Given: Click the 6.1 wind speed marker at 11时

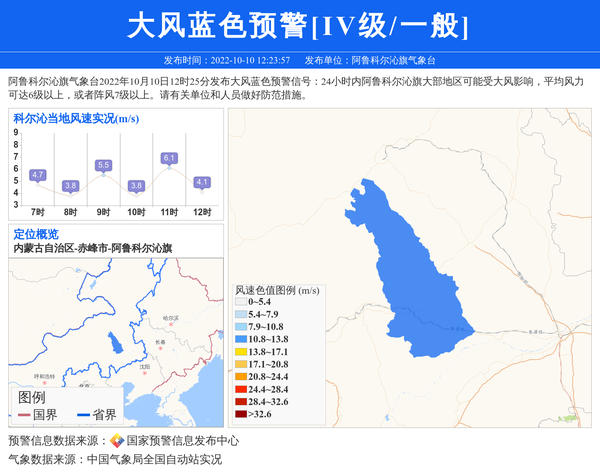Looking at the screenshot, I should (x=169, y=158).
